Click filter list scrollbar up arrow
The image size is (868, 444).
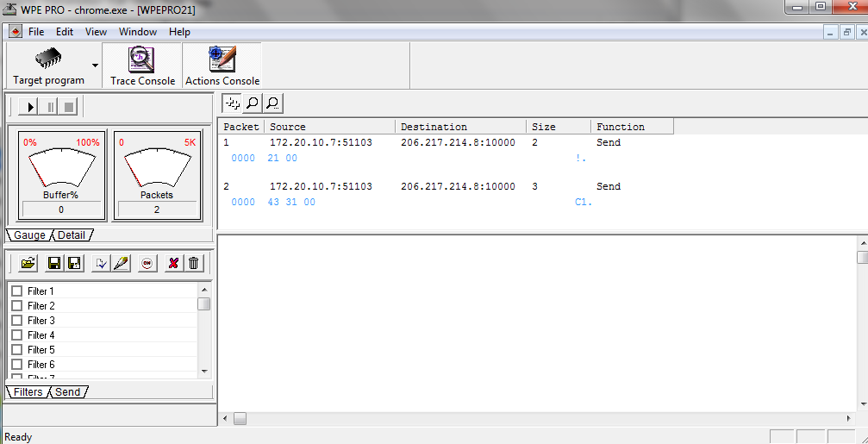(203, 290)
